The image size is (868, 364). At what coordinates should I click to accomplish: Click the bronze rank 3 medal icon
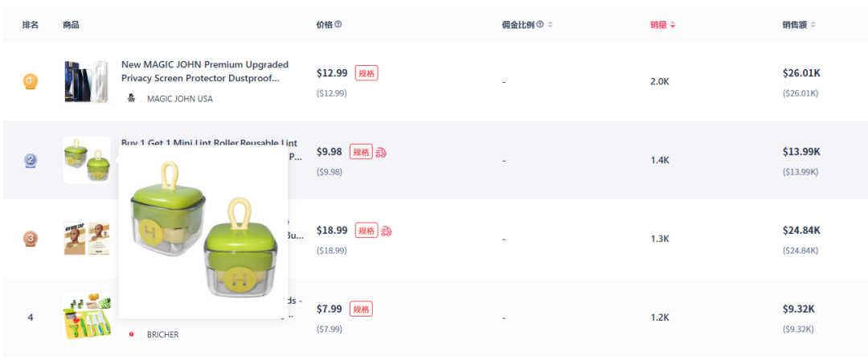tap(31, 239)
